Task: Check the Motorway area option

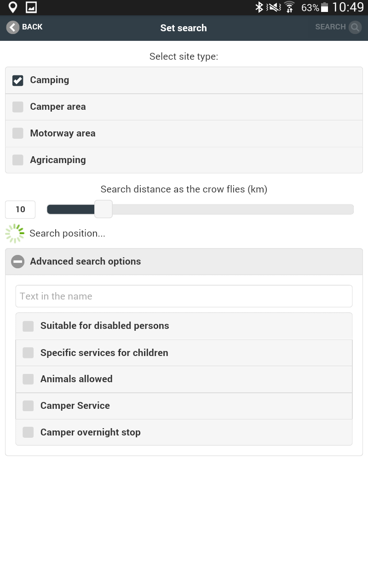Action: pyautogui.click(x=18, y=134)
